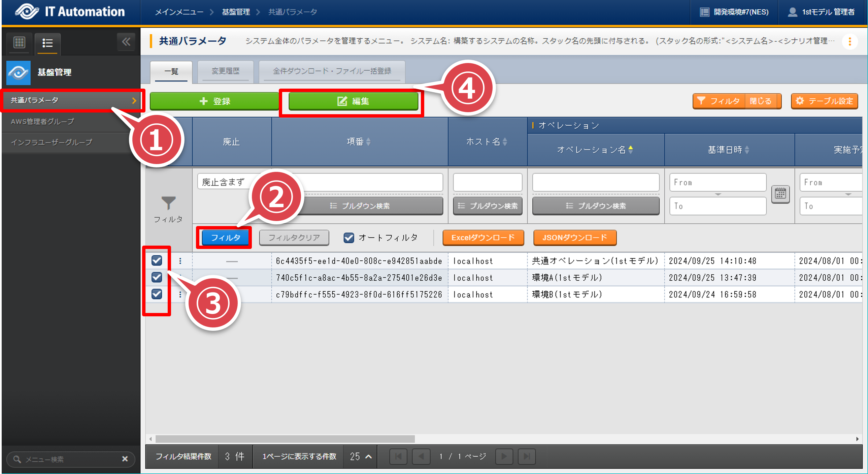The height and width of the screenshot is (474, 868).
Task: Uncheck the 環境B row checkbox
Action: (x=157, y=294)
